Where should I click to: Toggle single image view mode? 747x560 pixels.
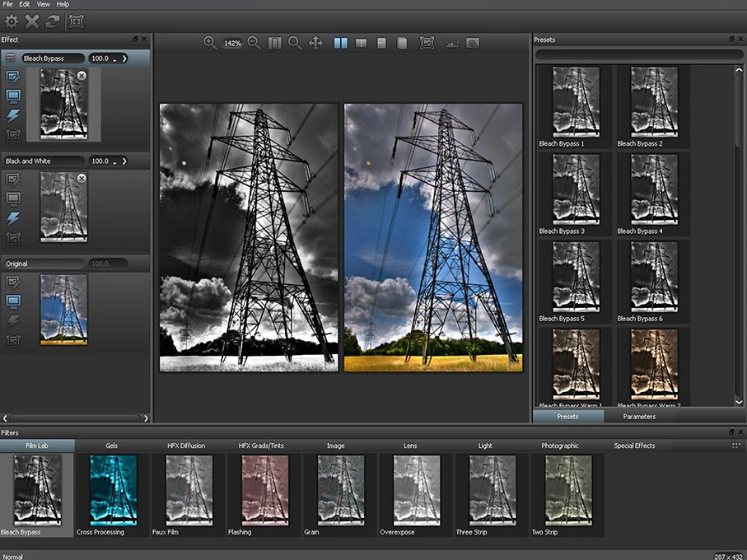(403, 43)
